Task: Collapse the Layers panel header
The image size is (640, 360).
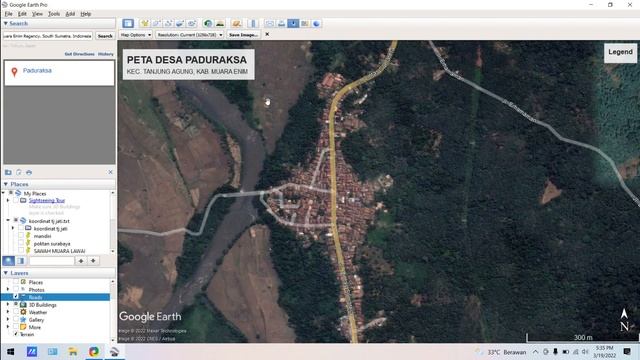Action: [x=59, y=273]
